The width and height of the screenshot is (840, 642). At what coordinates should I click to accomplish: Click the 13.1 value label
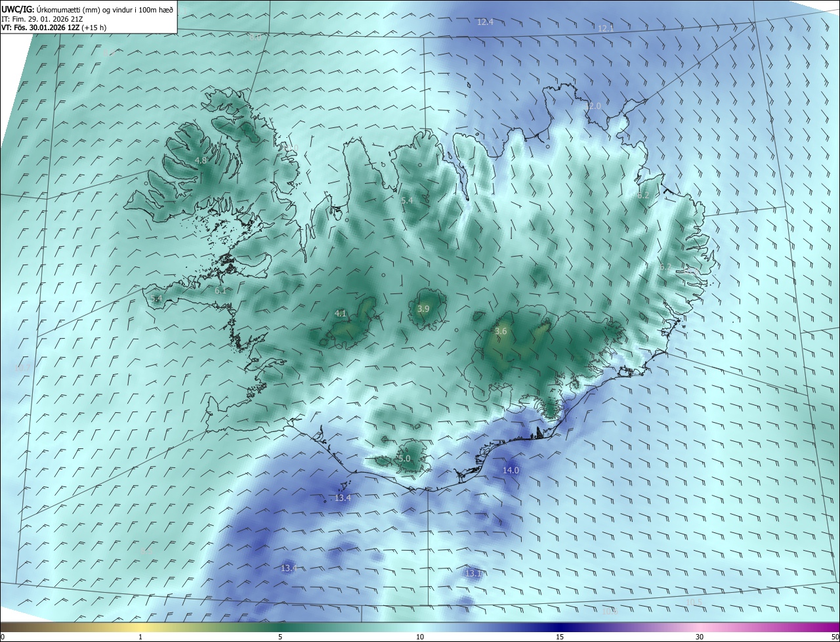(473, 573)
